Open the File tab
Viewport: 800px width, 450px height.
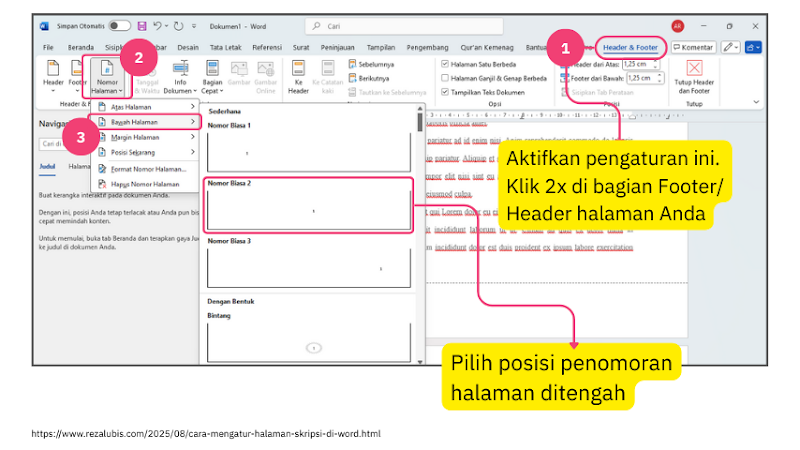tap(48, 47)
